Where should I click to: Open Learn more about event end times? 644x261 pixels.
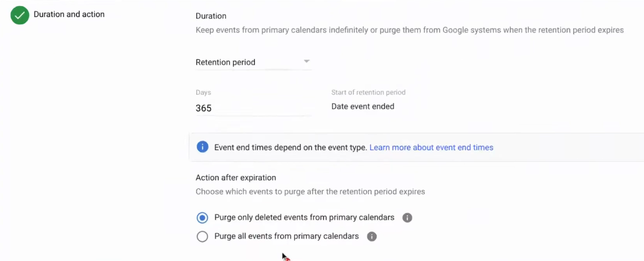[x=431, y=147]
